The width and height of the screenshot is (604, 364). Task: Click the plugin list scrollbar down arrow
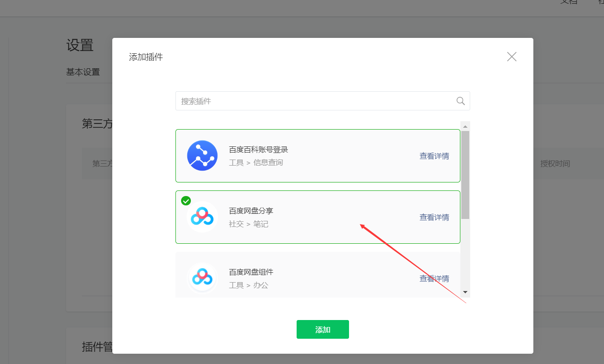pyautogui.click(x=465, y=292)
